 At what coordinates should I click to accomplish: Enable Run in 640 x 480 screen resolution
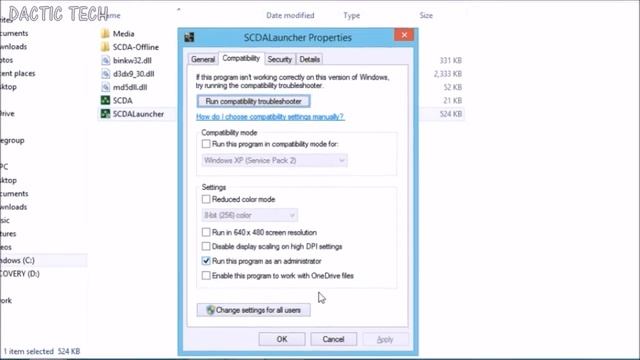point(206,232)
